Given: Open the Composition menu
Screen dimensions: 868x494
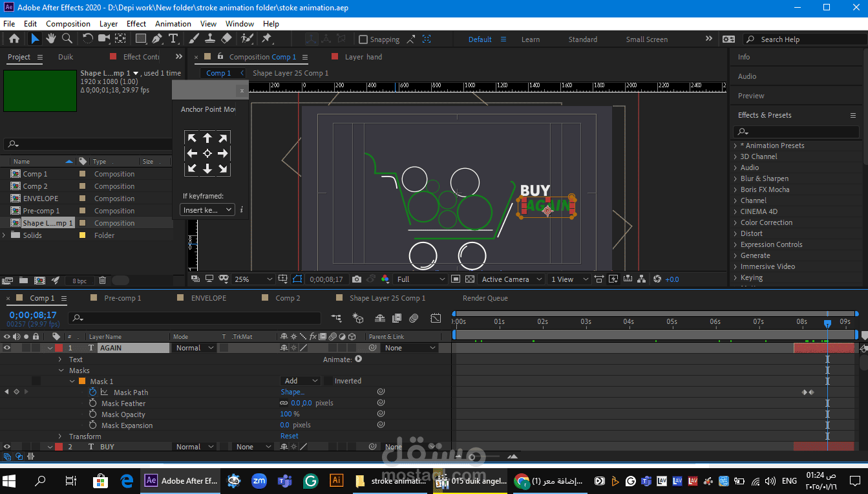Looking at the screenshot, I should [x=68, y=24].
